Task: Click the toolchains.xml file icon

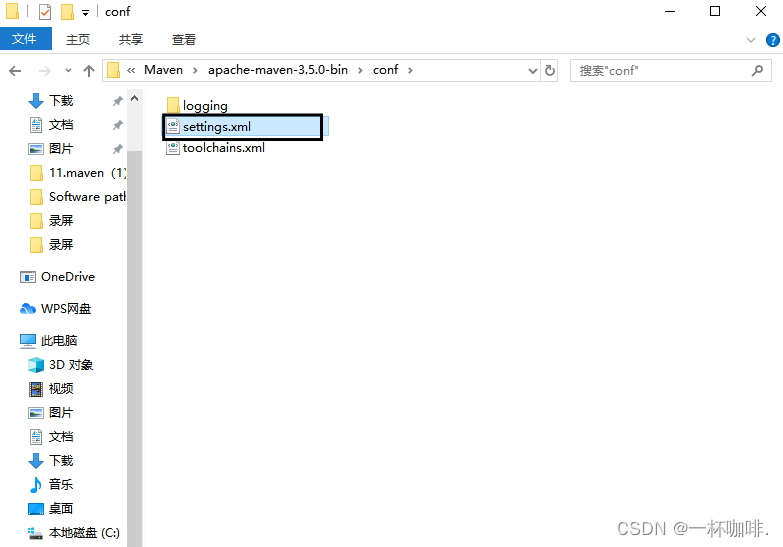Action: coord(173,148)
